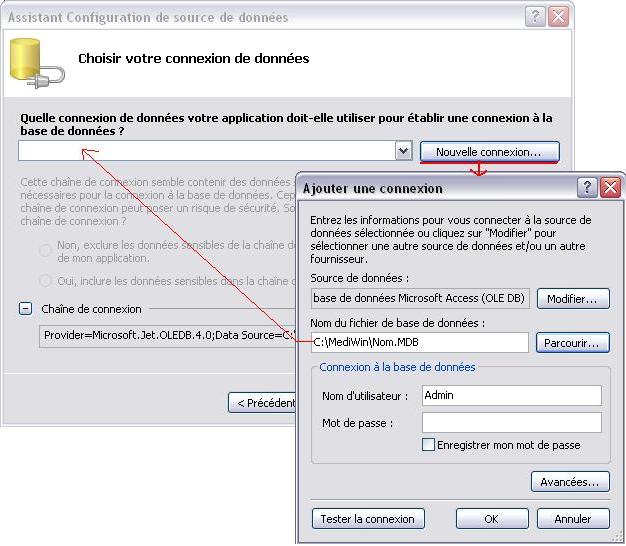This screenshot has height=546, width=626.
Task: Open Avancées connection settings
Action: (x=570, y=482)
